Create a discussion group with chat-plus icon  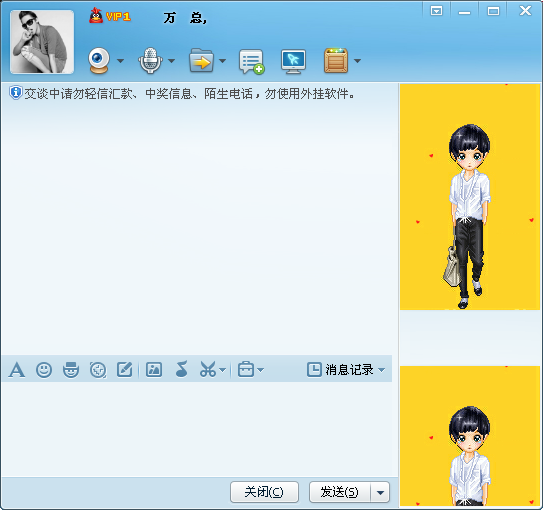coord(252,61)
